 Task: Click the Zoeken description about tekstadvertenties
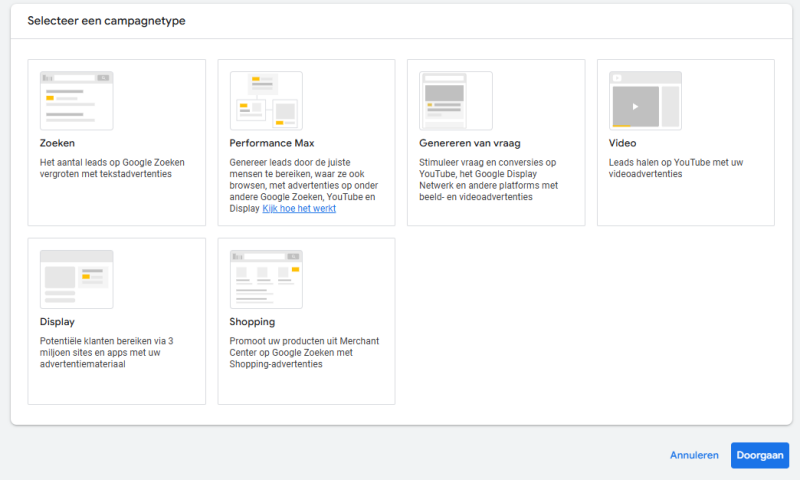(112, 168)
